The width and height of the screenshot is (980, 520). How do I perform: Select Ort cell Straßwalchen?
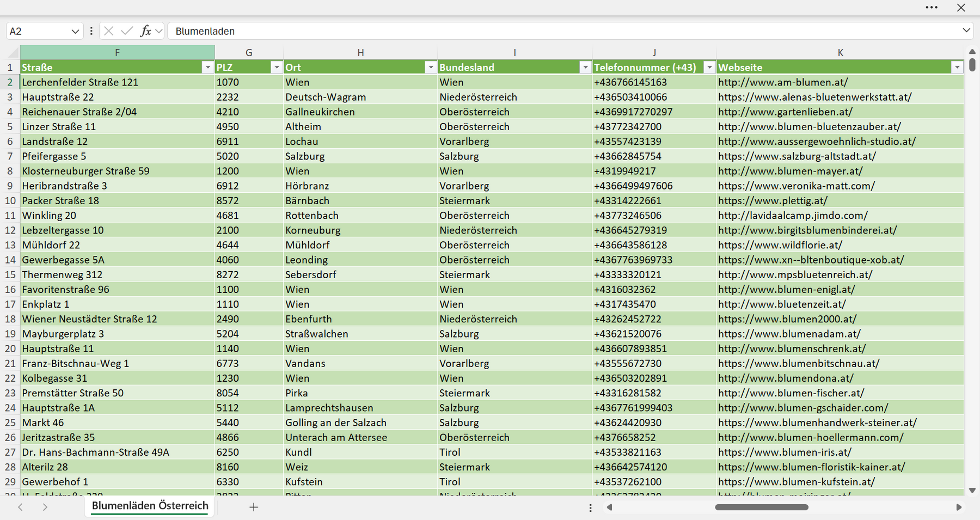coord(360,334)
